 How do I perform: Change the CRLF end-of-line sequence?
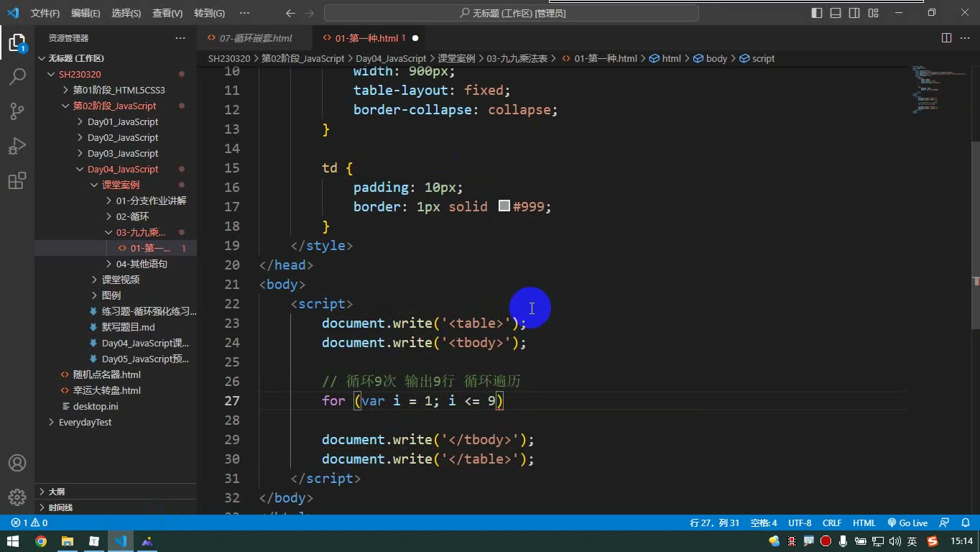click(832, 523)
